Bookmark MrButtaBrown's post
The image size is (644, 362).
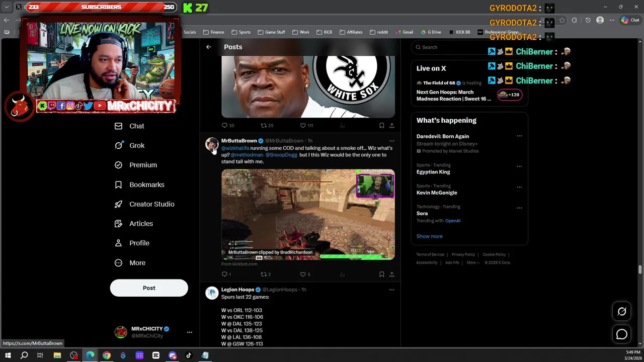click(x=381, y=274)
